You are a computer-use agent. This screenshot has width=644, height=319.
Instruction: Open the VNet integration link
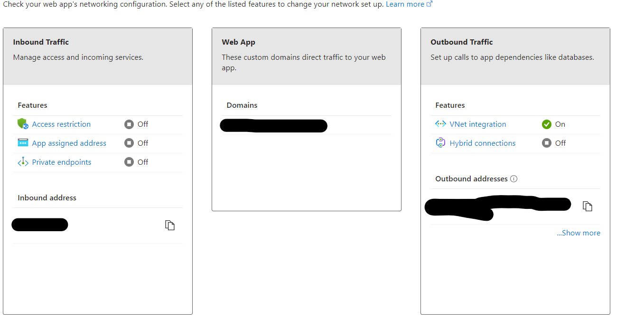(478, 124)
